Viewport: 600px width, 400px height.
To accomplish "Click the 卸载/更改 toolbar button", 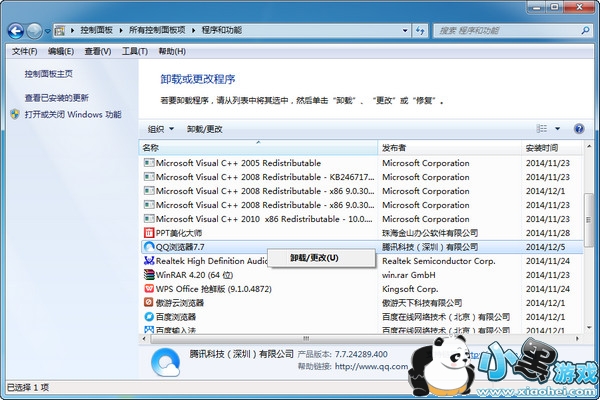I will click(x=204, y=129).
